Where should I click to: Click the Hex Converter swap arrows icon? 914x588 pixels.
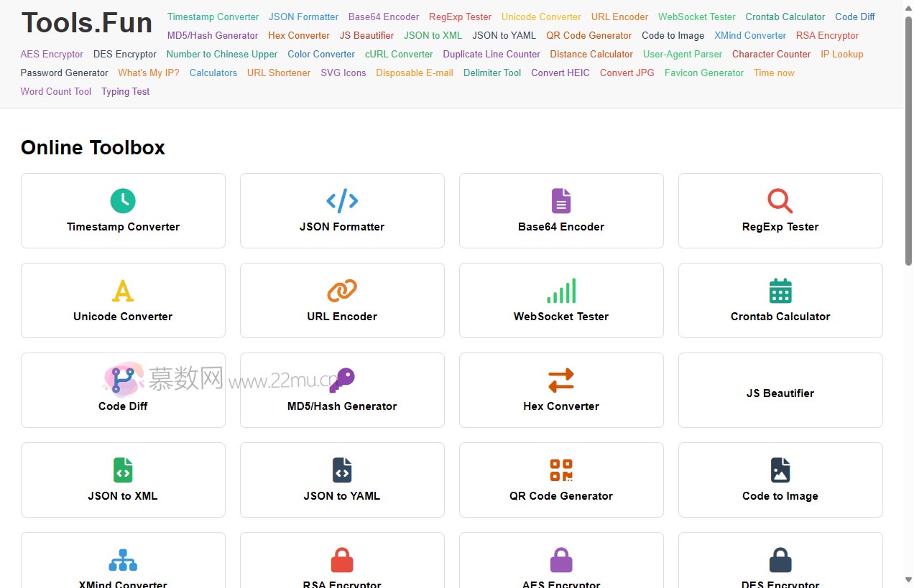pyautogui.click(x=561, y=381)
